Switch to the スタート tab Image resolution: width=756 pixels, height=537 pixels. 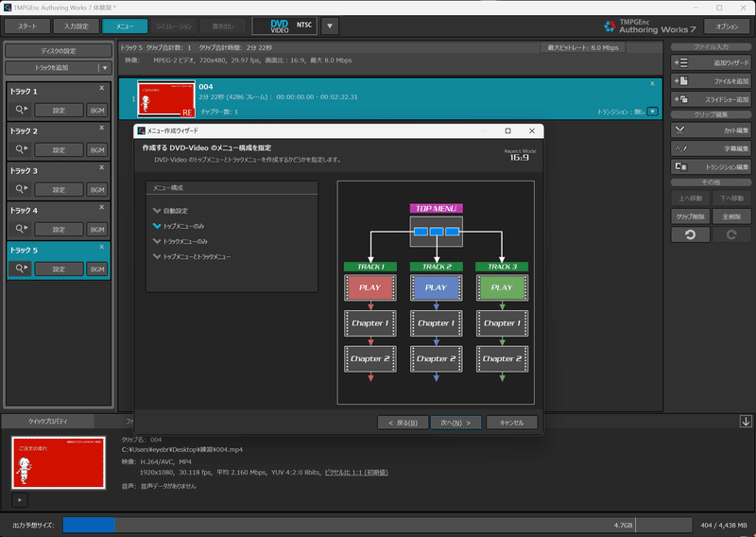pyautogui.click(x=27, y=26)
